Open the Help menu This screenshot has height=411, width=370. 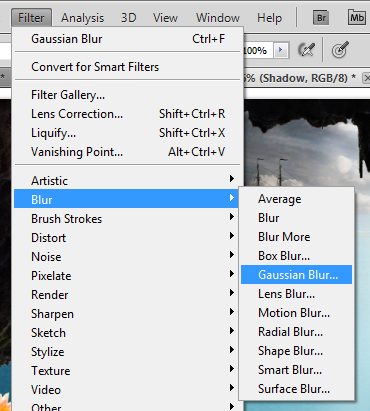[269, 18]
